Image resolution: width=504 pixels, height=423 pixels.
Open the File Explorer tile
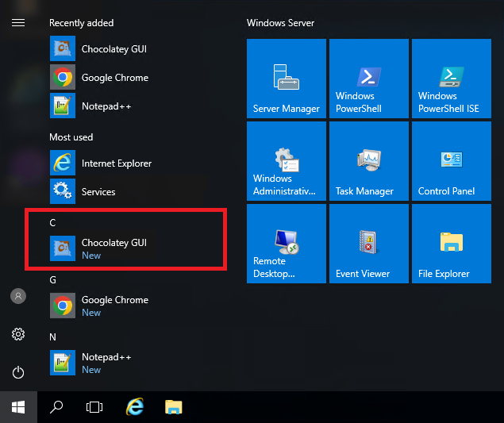(452, 244)
